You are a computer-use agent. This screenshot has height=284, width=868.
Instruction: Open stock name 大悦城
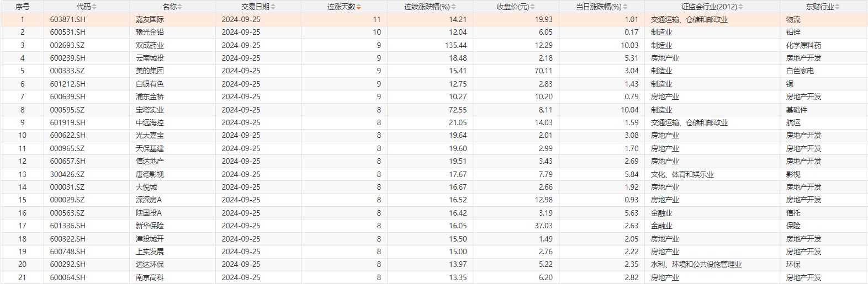pyautogui.click(x=146, y=187)
